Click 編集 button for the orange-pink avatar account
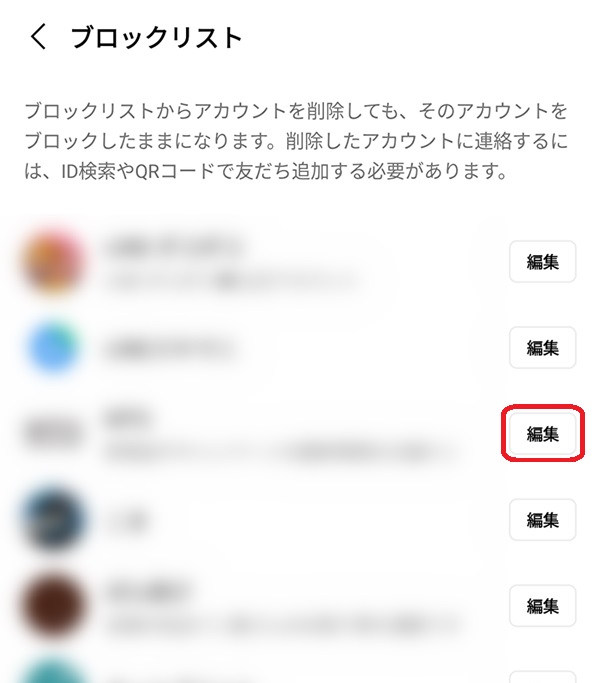 (x=542, y=261)
